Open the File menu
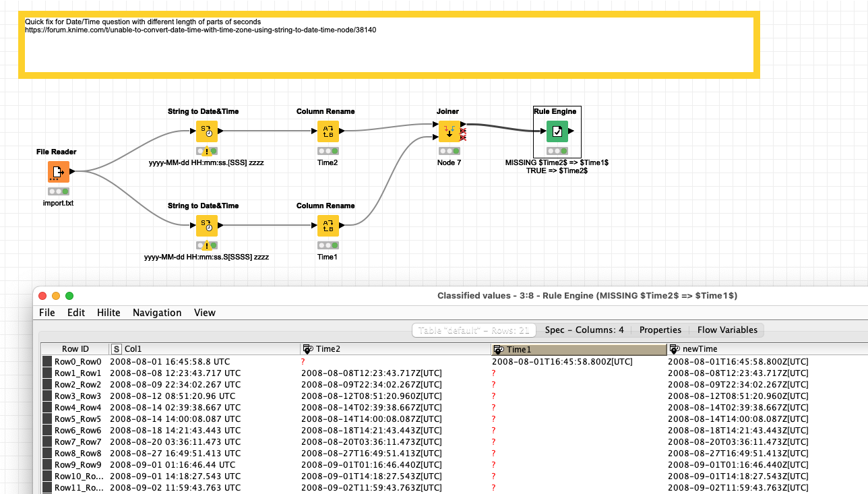Viewport: 868px width, 494px height. point(47,313)
